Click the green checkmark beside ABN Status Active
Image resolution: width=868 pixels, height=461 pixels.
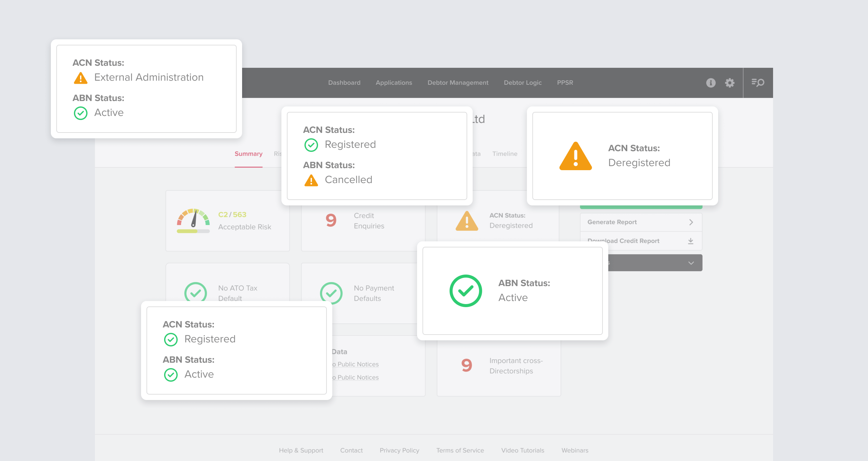pos(465,290)
